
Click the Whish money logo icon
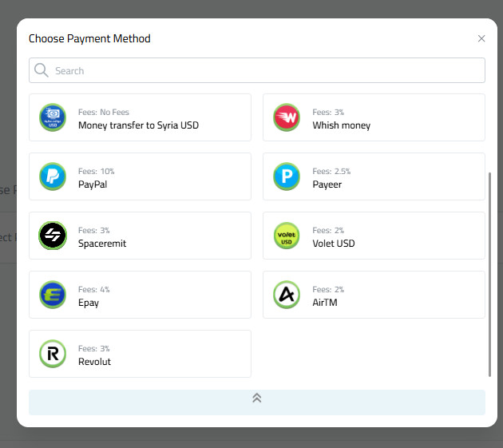287,117
